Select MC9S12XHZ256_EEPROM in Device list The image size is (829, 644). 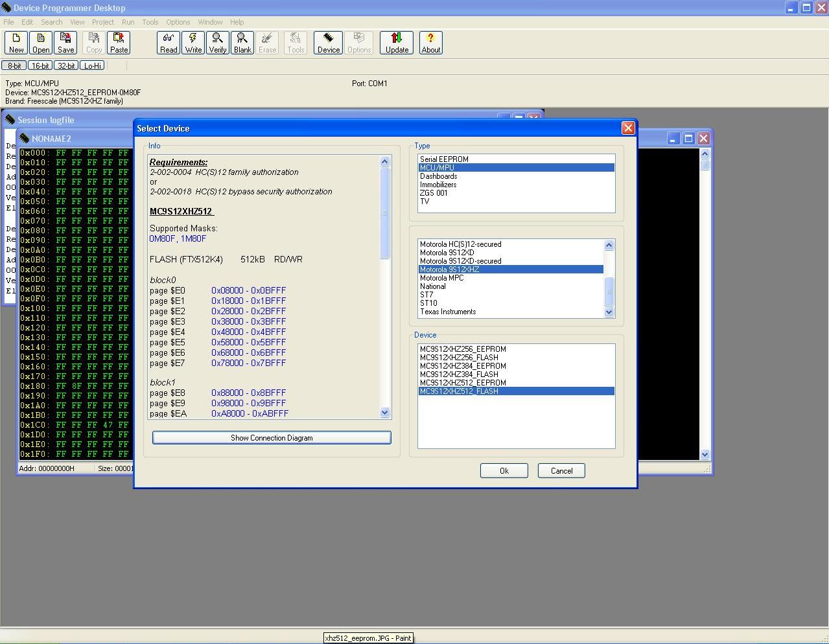click(x=463, y=349)
